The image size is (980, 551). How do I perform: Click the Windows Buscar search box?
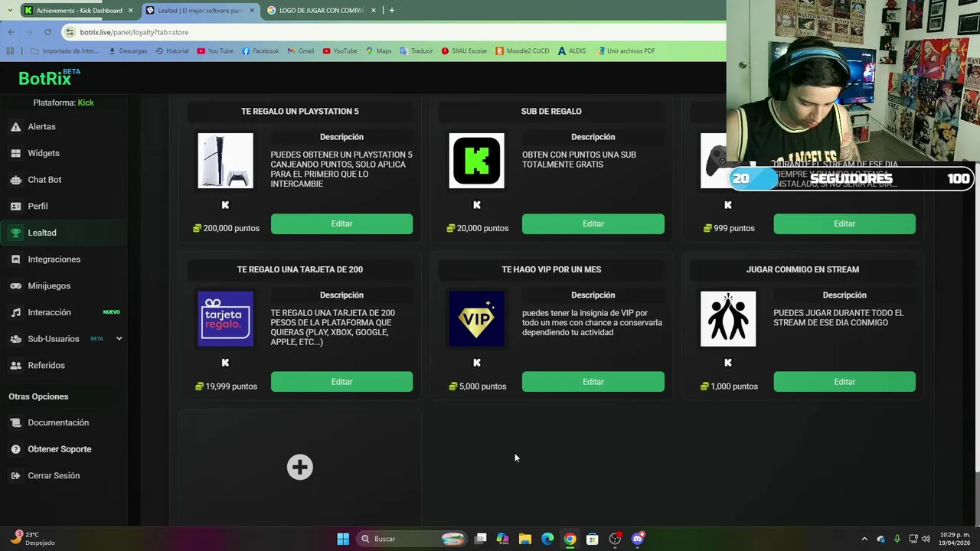pos(413,539)
